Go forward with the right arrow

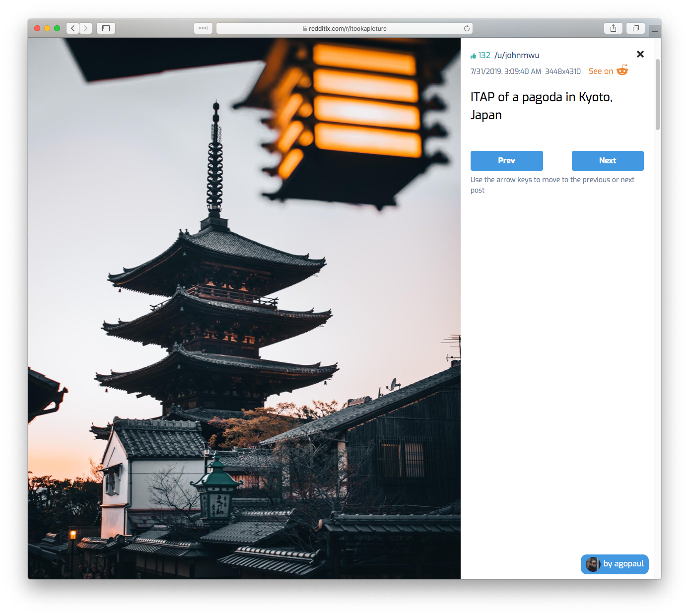[85, 28]
